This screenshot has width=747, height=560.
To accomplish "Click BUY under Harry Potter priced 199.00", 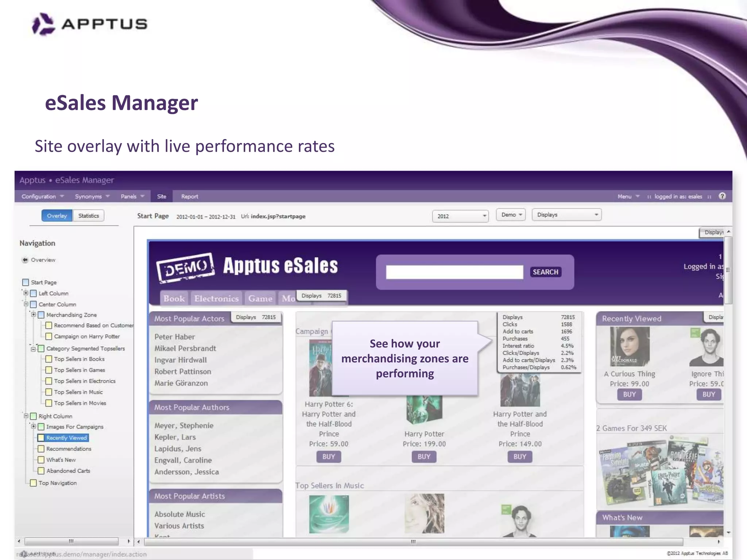I will click(424, 456).
